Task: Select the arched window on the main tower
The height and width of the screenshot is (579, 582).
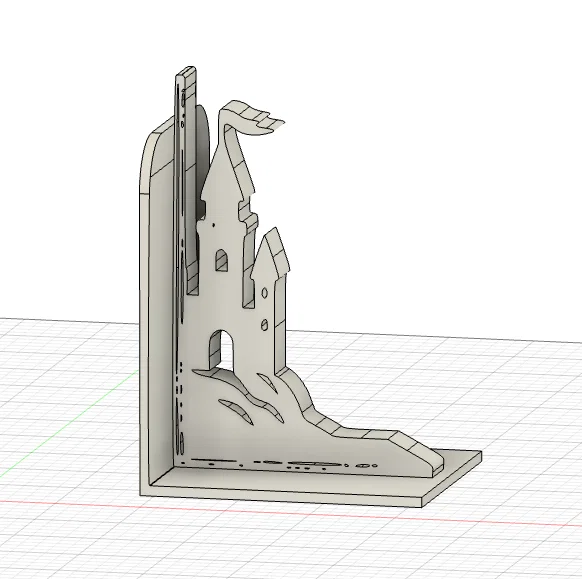Action: click(222, 261)
